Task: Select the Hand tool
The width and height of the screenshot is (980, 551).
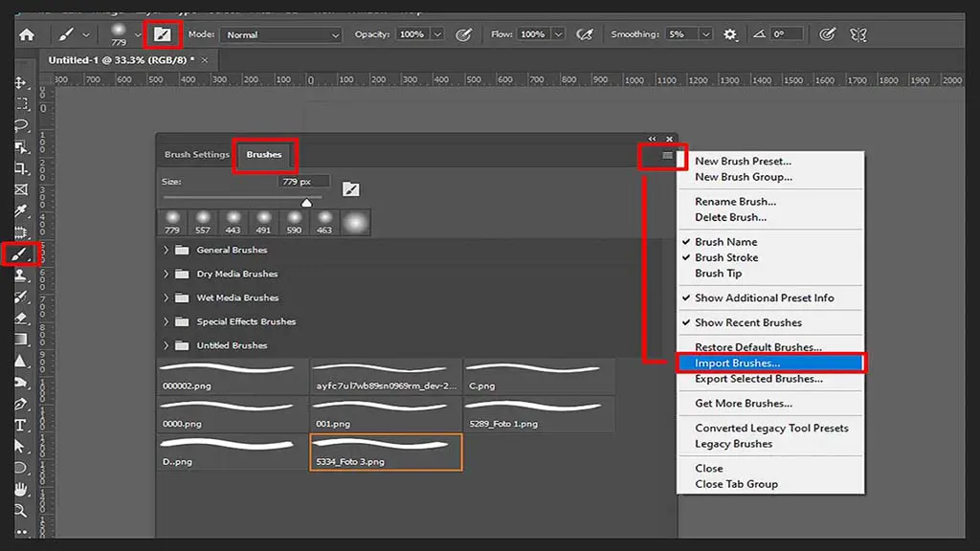Action: click(21, 489)
